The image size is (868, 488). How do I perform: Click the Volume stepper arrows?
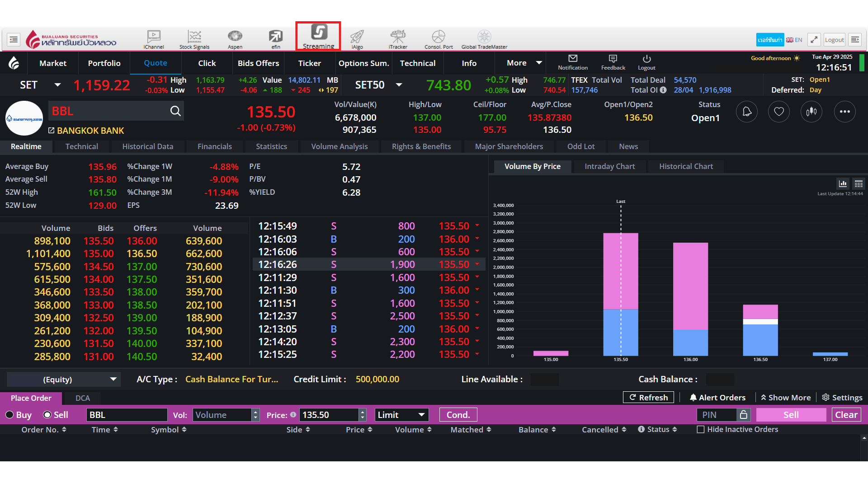tap(256, 415)
